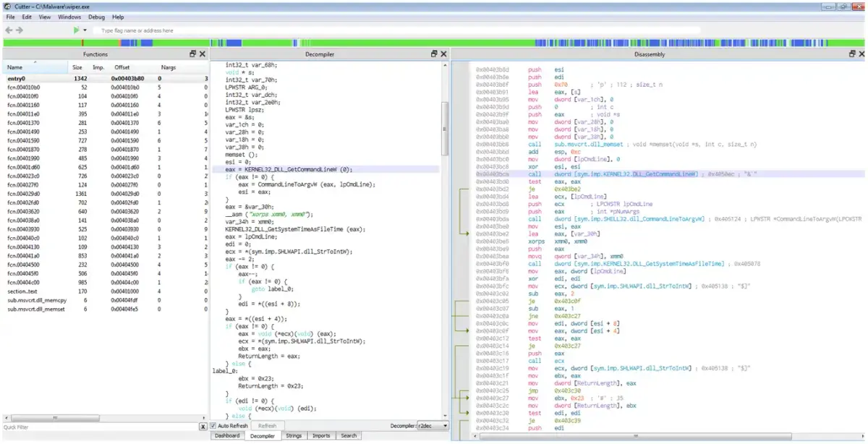
Task: Click the Refresh button
Action: [267, 426]
